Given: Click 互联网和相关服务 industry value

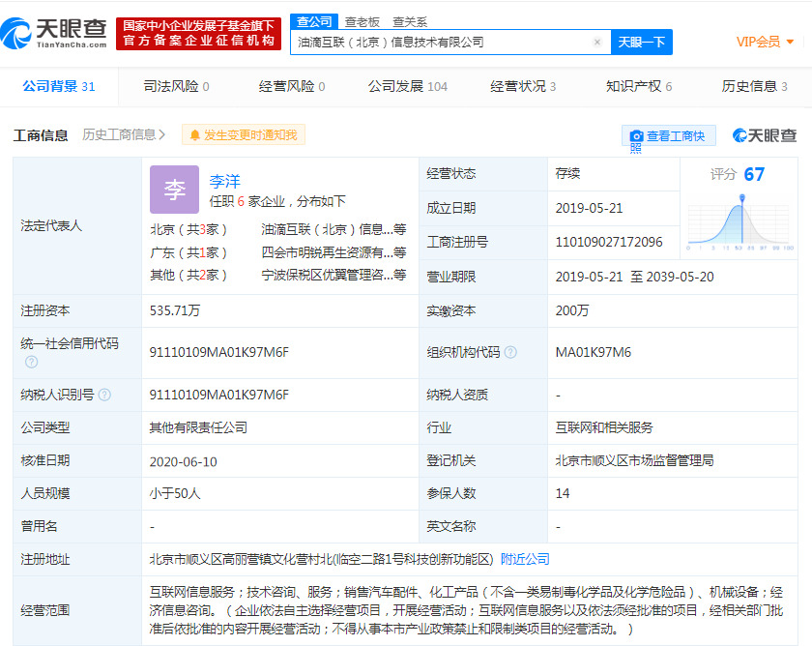Looking at the screenshot, I should tap(604, 427).
